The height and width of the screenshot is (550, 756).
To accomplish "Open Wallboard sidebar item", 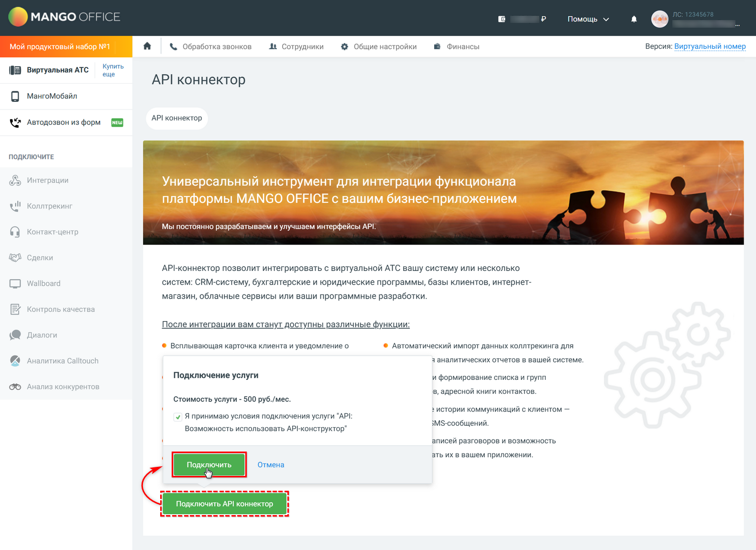I will (x=66, y=283).
